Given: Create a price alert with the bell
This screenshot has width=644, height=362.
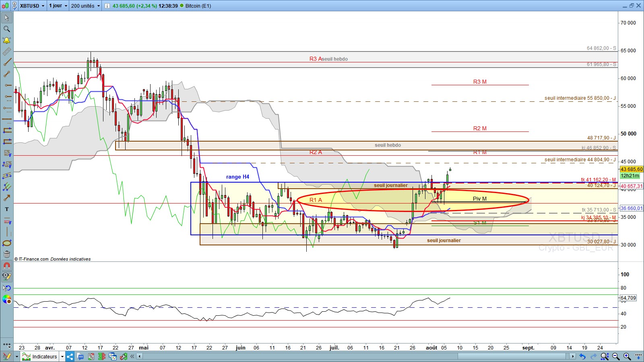Looking at the screenshot, I should [7, 40].
